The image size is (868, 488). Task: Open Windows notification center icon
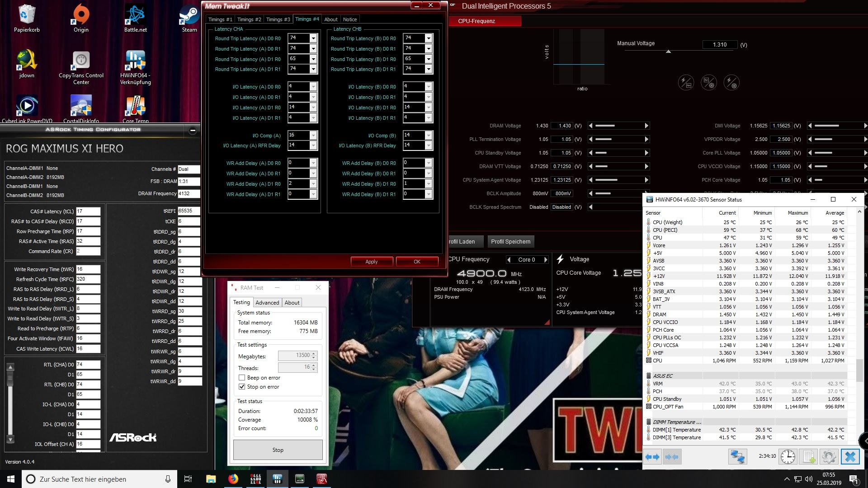tap(854, 479)
